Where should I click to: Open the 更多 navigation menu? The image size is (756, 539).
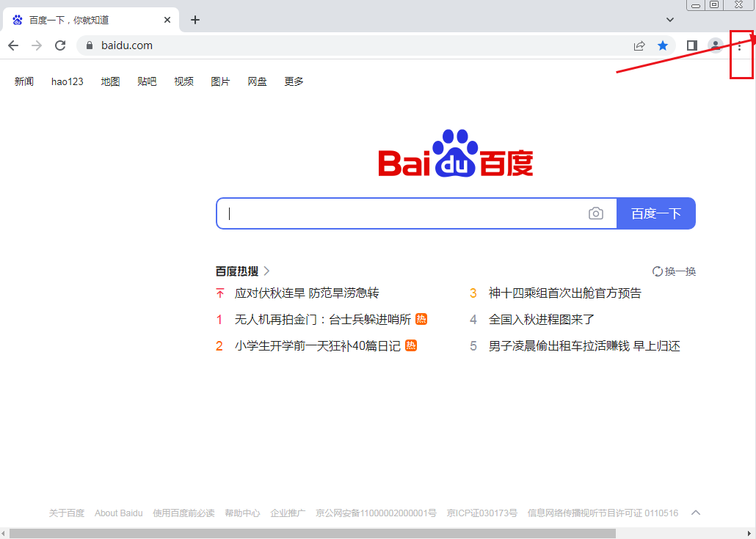[x=293, y=81]
